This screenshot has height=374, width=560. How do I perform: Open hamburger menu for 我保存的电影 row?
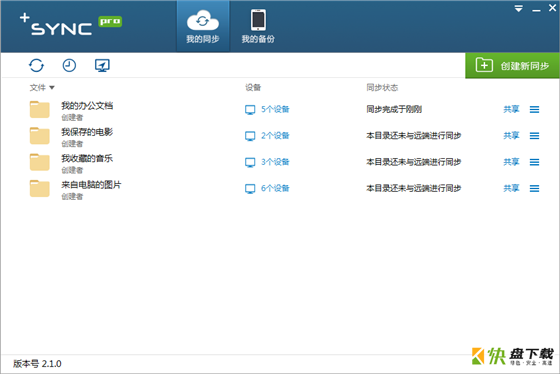coord(534,136)
